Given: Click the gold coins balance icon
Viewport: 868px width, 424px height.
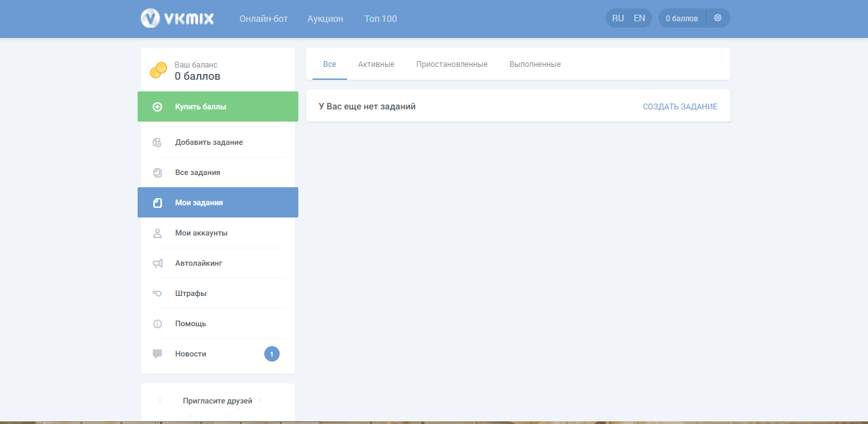Looking at the screenshot, I should click(158, 70).
